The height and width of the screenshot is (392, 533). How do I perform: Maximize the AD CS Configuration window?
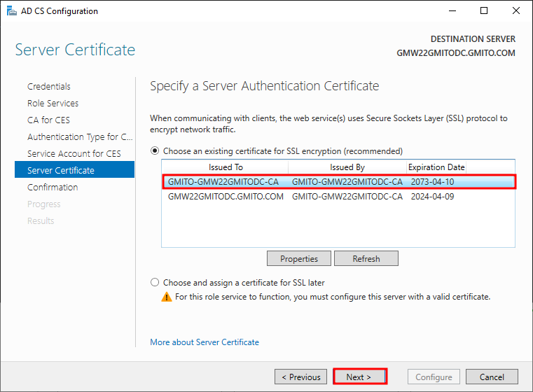pyautogui.click(x=484, y=11)
